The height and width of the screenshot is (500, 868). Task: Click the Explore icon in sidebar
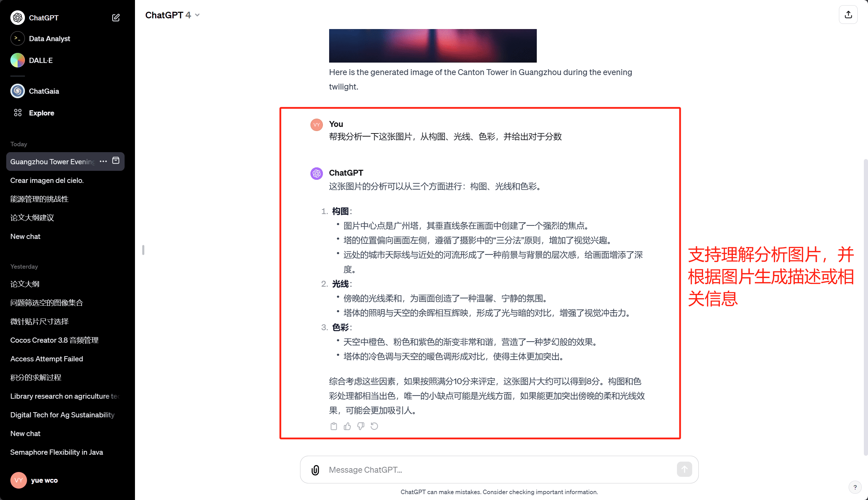[x=17, y=113]
